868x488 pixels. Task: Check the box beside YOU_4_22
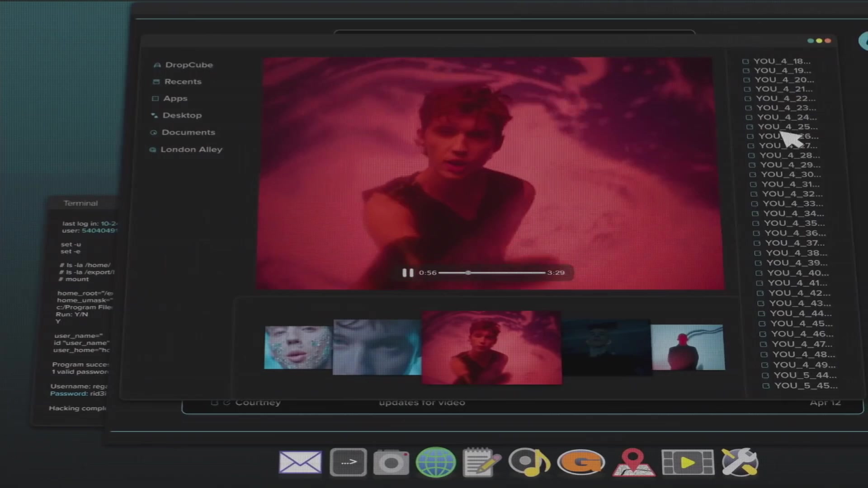pyautogui.click(x=748, y=99)
